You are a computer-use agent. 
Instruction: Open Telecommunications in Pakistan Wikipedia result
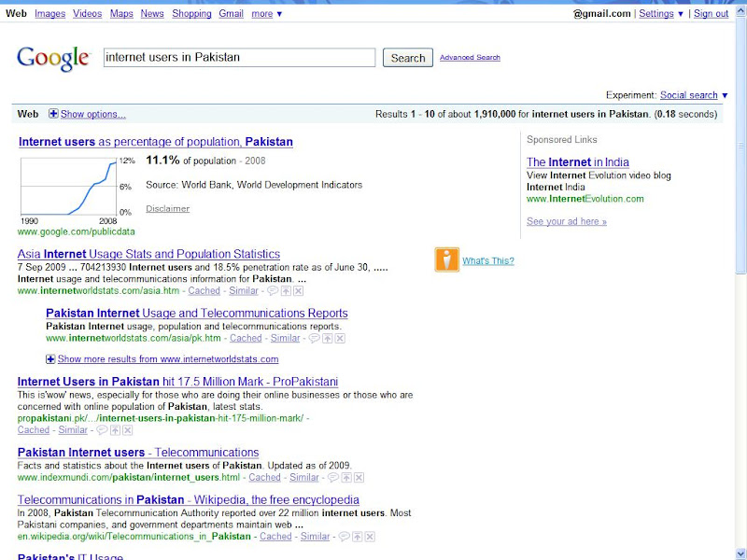point(189,499)
